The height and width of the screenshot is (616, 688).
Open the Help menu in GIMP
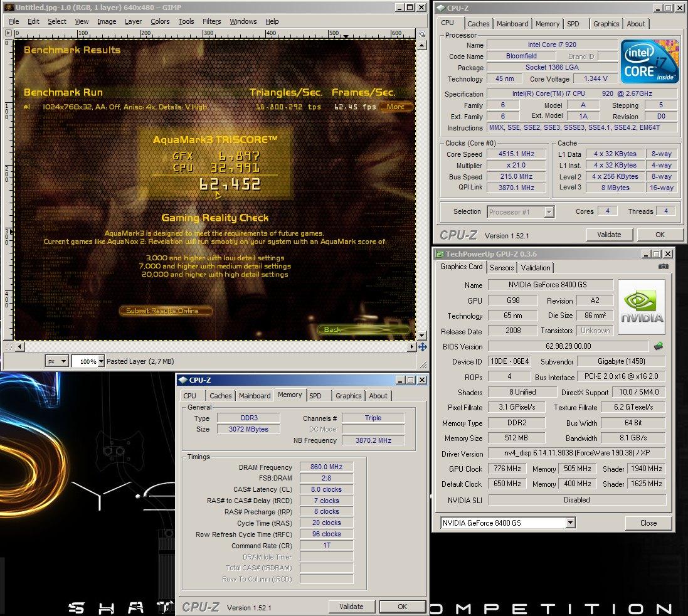tap(272, 21)
